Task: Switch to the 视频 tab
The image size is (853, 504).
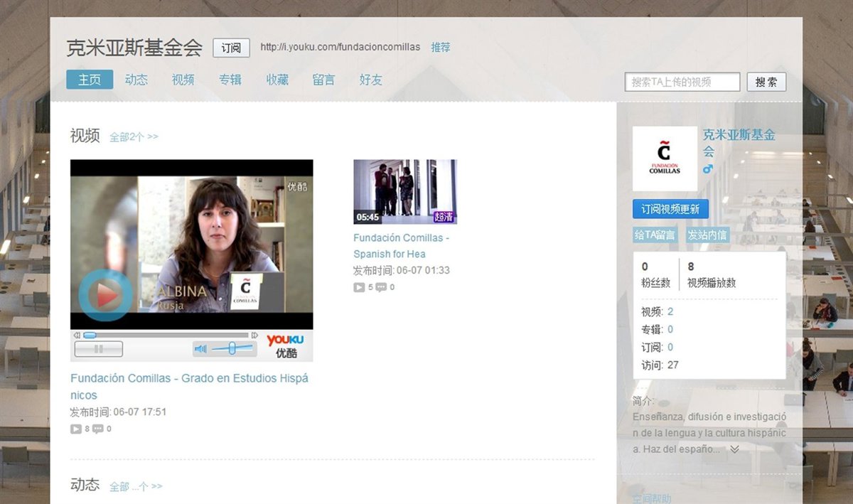Action: pos(183,80)
